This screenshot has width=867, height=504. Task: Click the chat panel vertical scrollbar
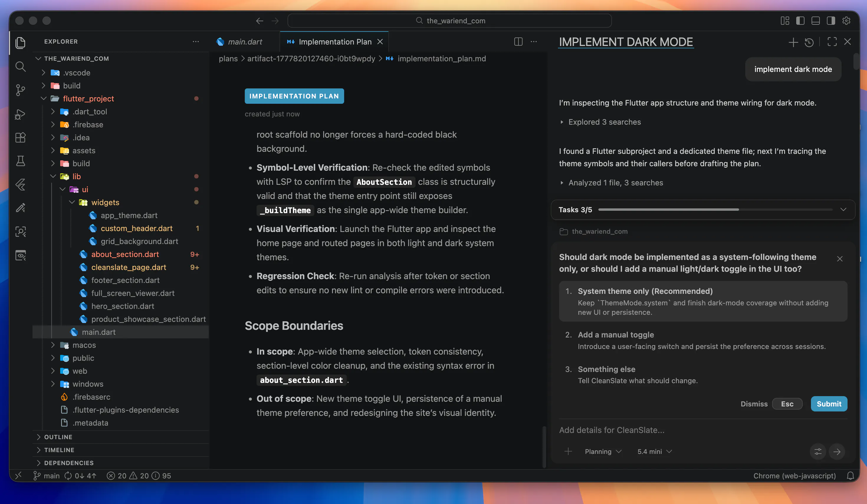pyautogui.click(x=856, y=62)
